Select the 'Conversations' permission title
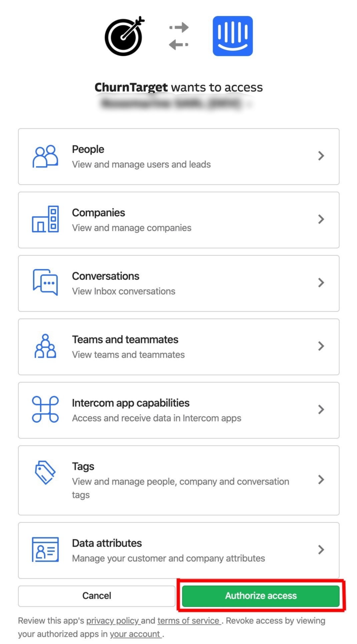Screen dimensions: 357x644 pos(106,276)
